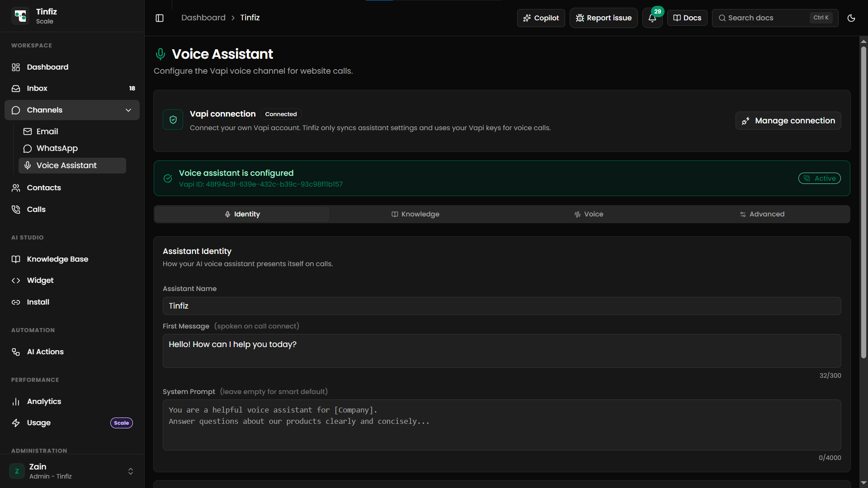Screen dimensions: 868x488
Task: Open Analytics page
Action: click(x=72, y=401)
